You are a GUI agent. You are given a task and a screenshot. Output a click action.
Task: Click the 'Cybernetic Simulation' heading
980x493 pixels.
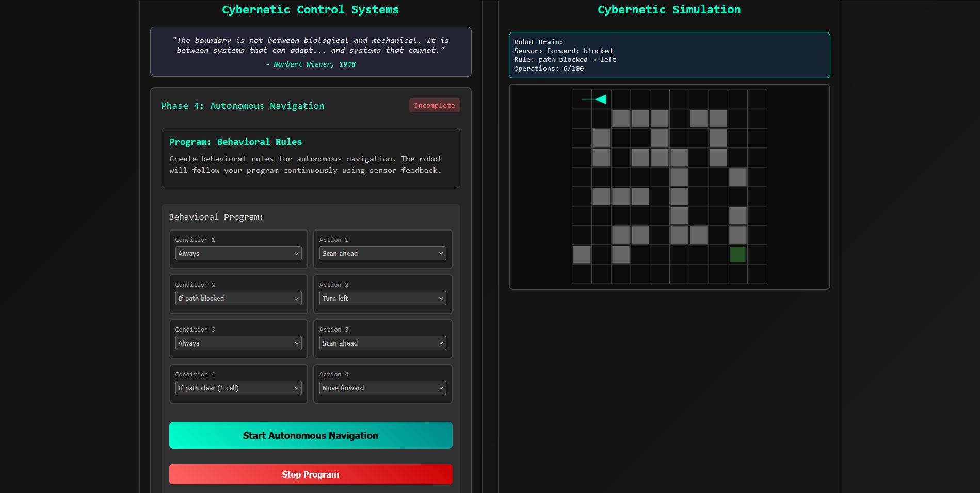click(x=669, y=9)
